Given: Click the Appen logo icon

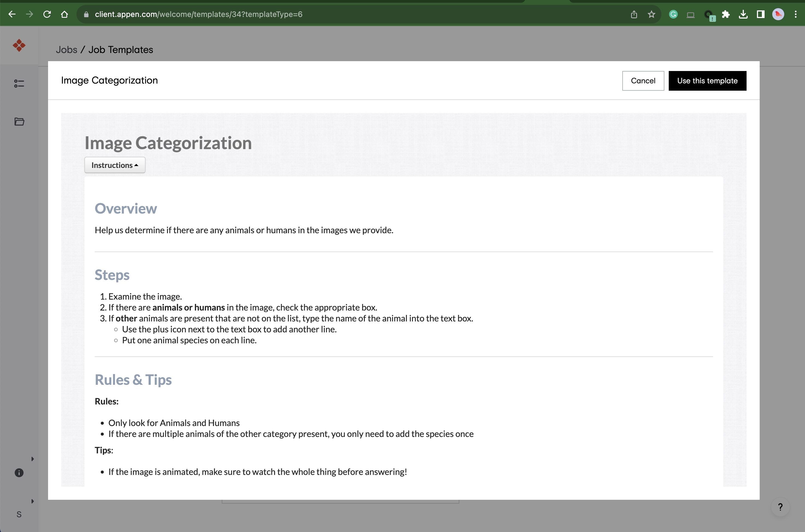Looking at the screenshot, I should [19, 45].
